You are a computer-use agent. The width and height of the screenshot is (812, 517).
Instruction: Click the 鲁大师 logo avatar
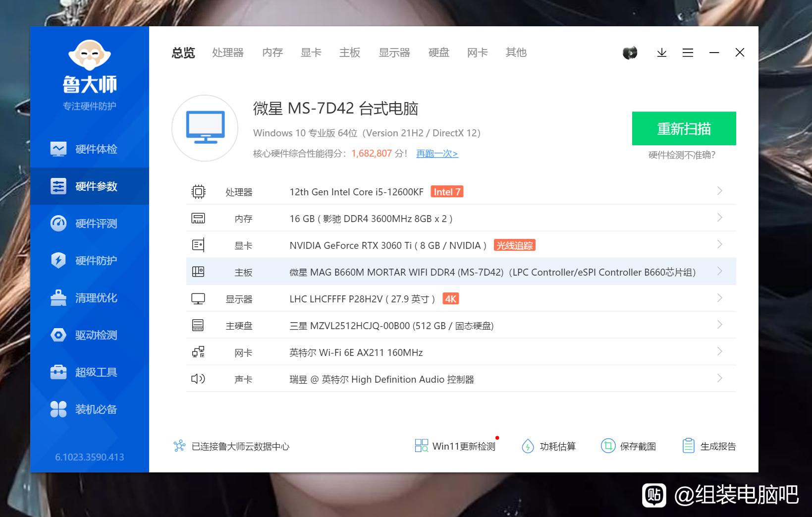coord(90,55)
